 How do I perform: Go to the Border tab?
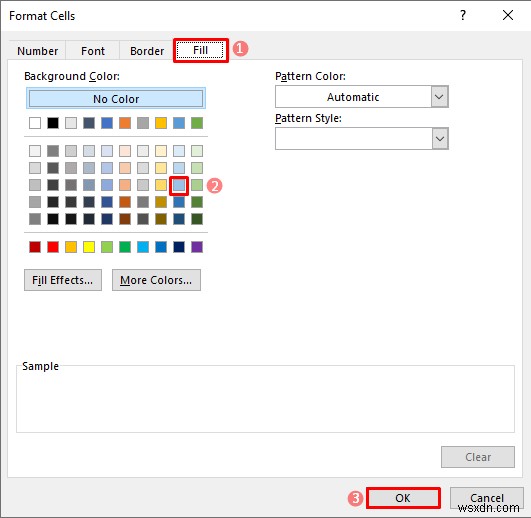click(147, 51)
